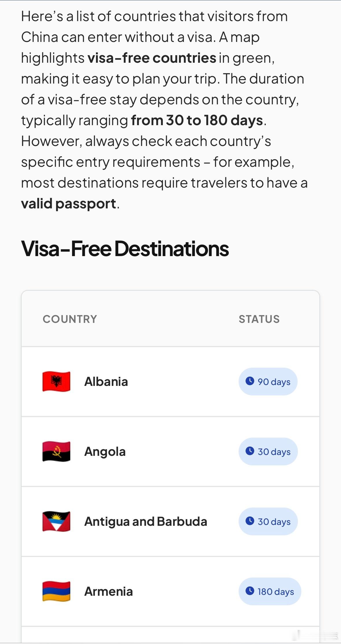This screenshot has width=341, height=644.
Task: Click the Angola flag icon
Action: pos(56,451)
